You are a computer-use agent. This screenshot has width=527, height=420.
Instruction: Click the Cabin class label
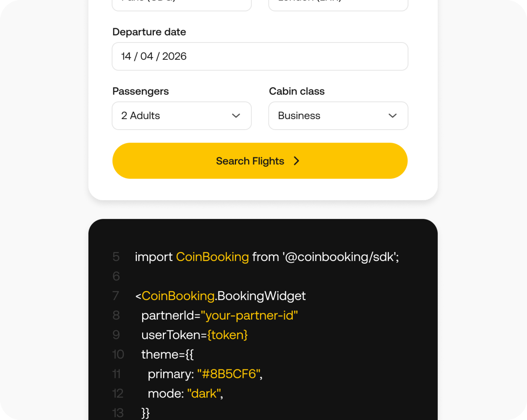[x=296, y=91]
